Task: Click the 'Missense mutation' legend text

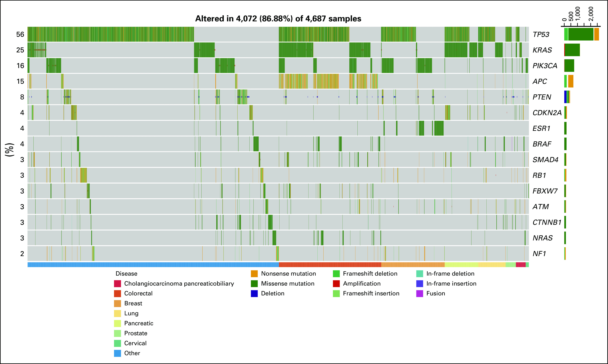Action: tap(288, 284)
